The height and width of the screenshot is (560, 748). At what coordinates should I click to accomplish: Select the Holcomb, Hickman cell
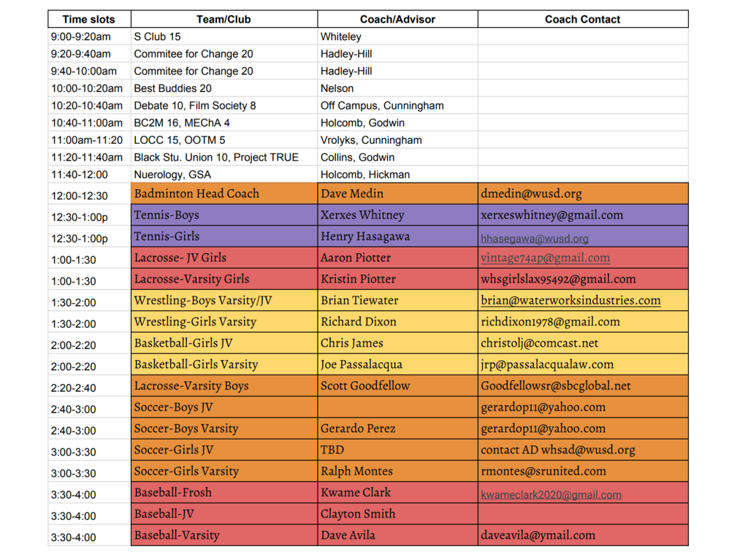coord(397,174)
